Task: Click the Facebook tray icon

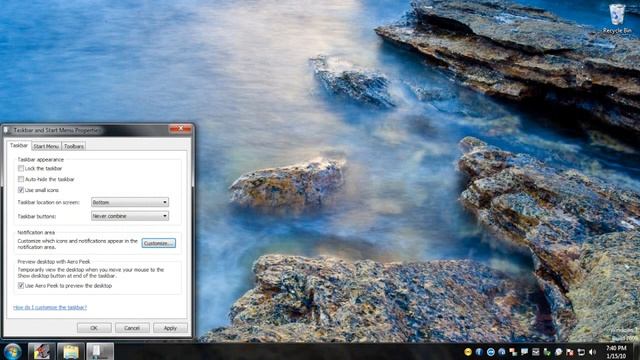Action: pyautogui.click(x=479, y=352)
